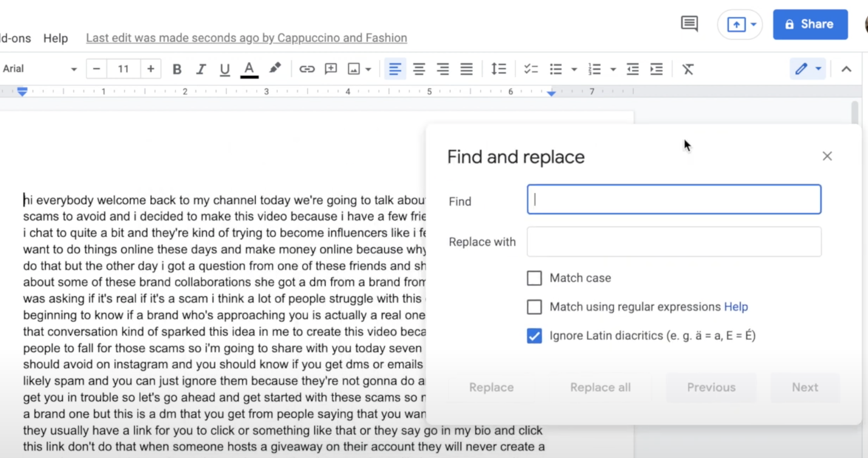Image resolution: width=868 pixels, height=458 pixels.
Task: Open the Help menu
Action: pos(56,38)
